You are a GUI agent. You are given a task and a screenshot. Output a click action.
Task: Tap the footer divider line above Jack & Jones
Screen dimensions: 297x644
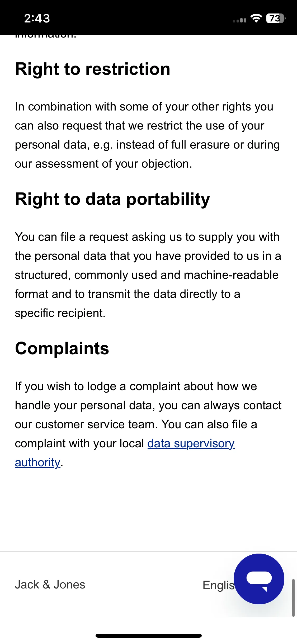click(148, 551)
